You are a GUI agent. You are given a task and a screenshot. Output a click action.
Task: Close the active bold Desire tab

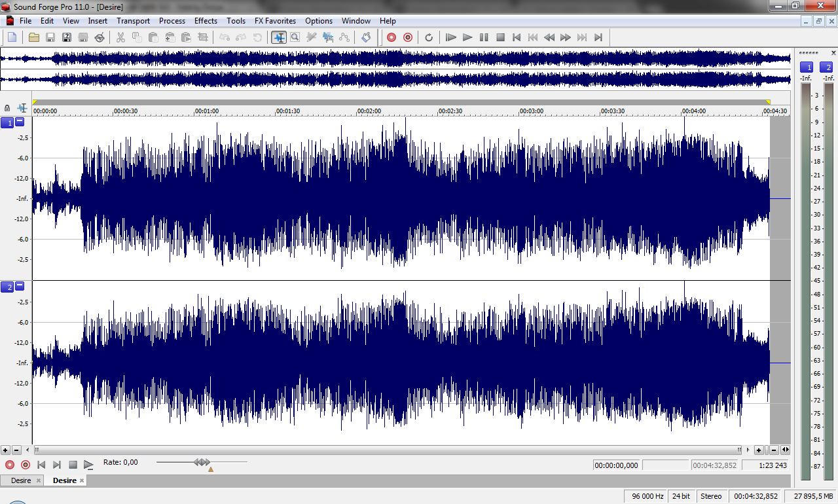(x=82, y=480)
